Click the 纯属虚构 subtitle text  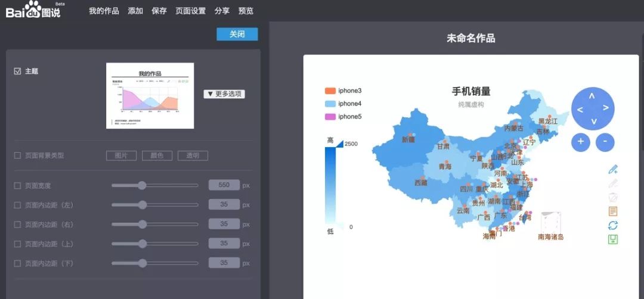point(471,105)
